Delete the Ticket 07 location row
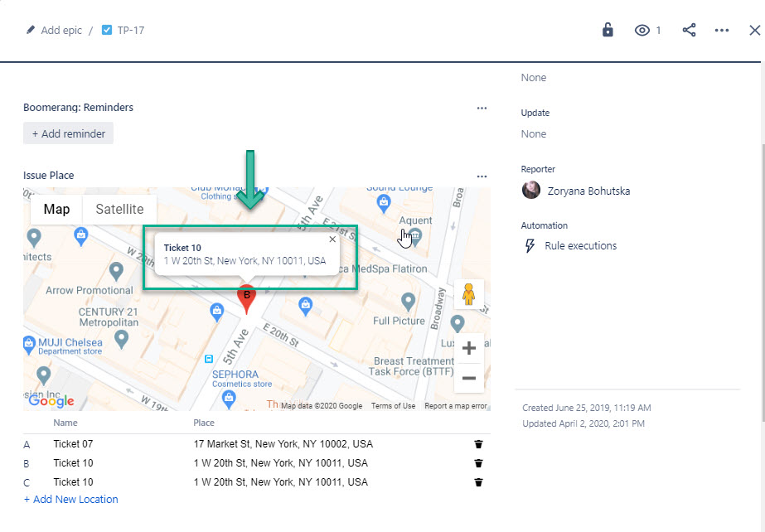 pyautogui.click(x=478, y=444)
